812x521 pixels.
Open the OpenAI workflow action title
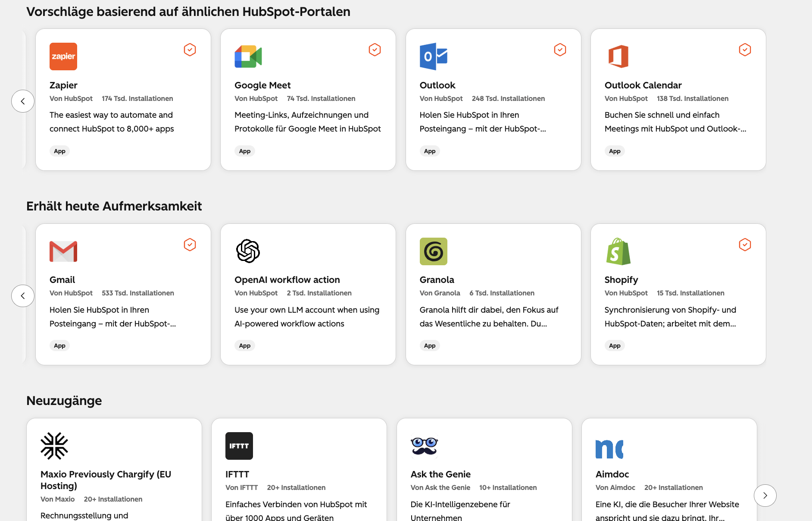287,280
